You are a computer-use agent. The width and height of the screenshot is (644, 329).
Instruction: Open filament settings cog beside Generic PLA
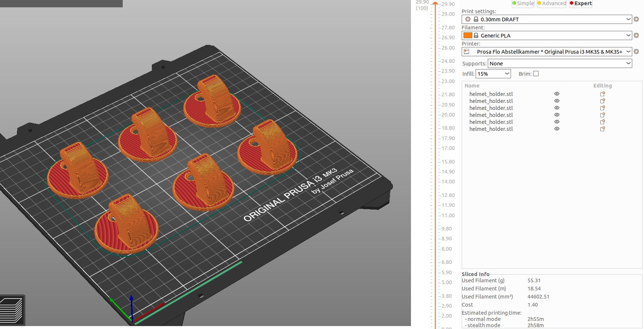point(636,35)
